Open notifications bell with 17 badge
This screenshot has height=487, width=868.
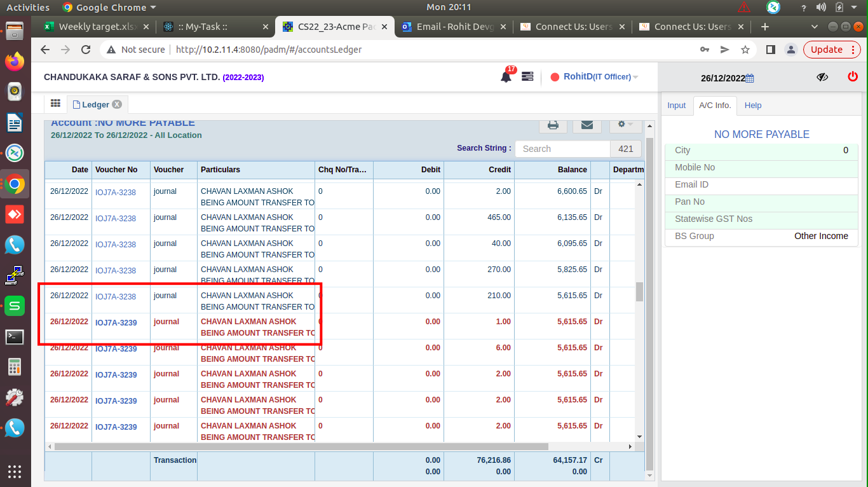click(x=506, y=76)
